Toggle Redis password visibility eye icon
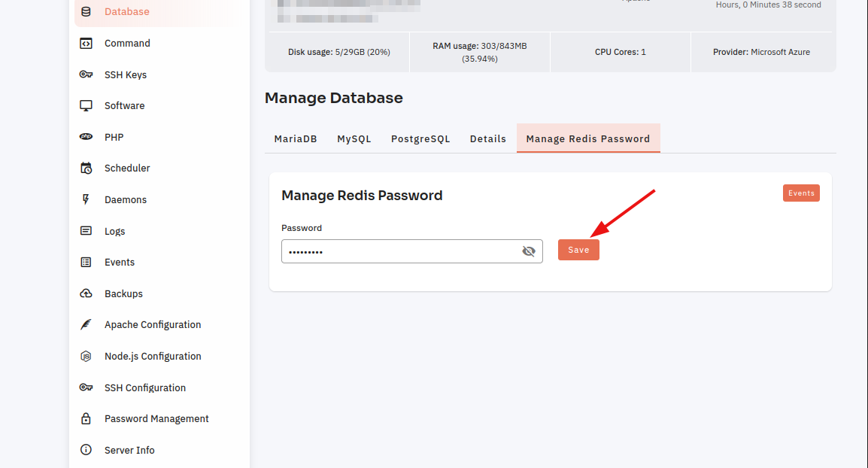The image size is (868, 468). (x=529, y=251)
